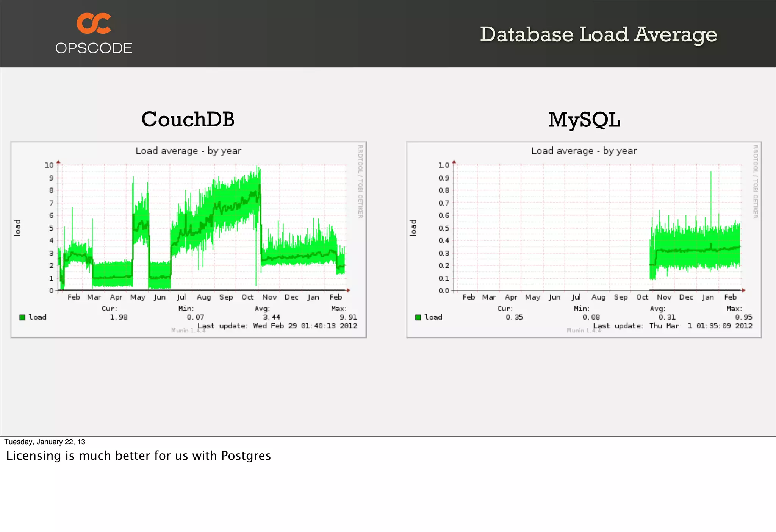Click the CouchDB heading
Screen dimensions: 776x532
188,119
